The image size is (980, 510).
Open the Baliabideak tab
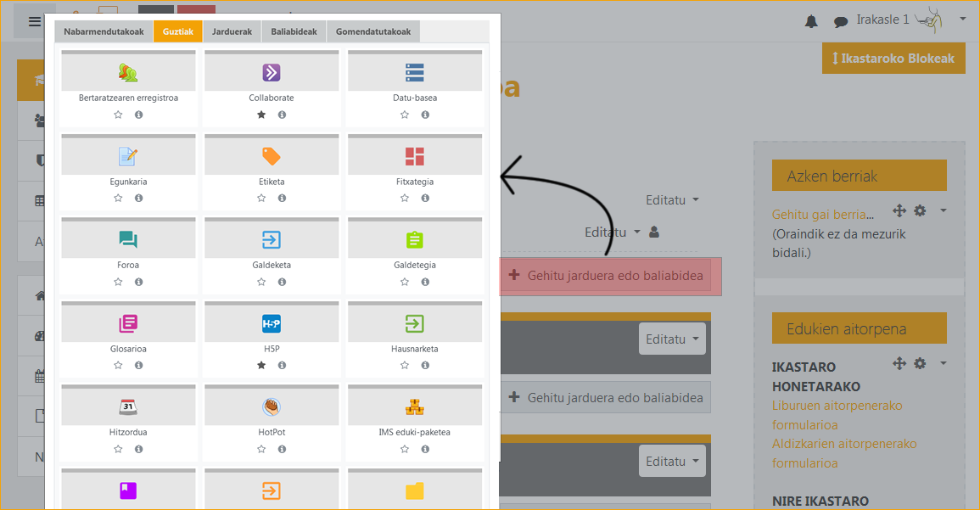click(294, 31)
